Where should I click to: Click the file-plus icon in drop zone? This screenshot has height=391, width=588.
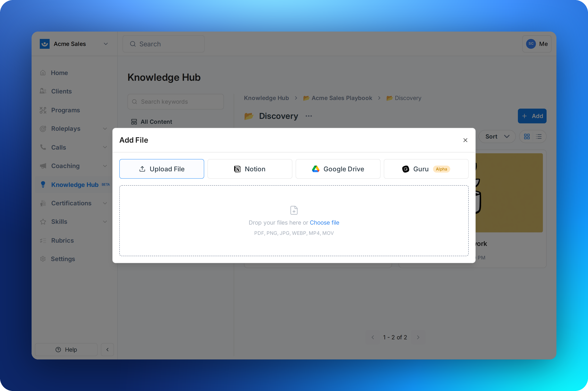(x=294, y=210)
